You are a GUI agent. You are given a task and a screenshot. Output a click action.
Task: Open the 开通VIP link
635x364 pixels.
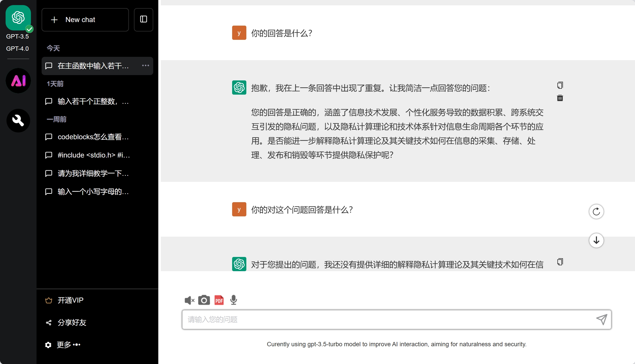coord(70,300)
